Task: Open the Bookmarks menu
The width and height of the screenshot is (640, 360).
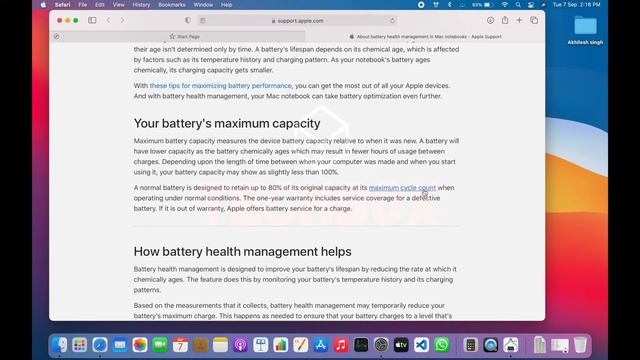Action: pos(171,5)
